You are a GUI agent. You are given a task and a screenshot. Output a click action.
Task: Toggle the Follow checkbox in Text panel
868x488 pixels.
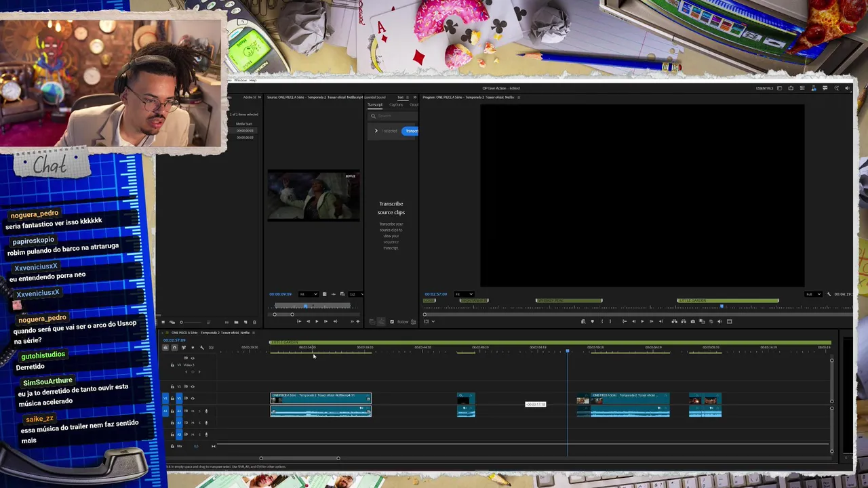coord(392,321)
